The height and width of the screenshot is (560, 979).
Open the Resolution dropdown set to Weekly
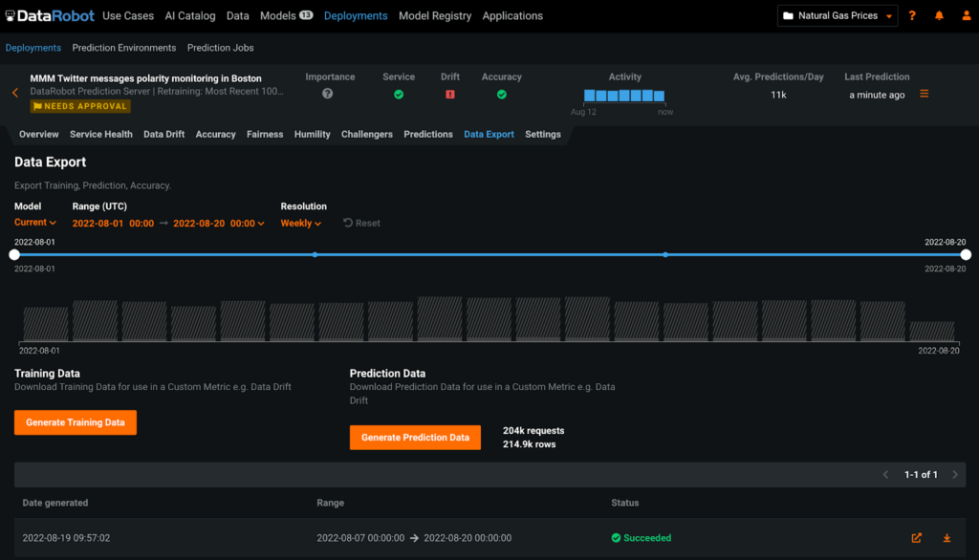pos(300,222)
